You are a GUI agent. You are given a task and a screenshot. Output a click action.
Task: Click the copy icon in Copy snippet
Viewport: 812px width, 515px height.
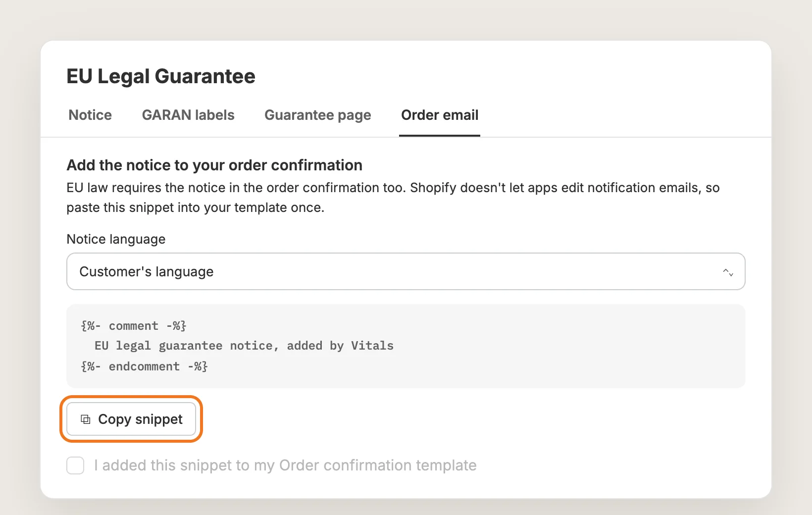86,419
